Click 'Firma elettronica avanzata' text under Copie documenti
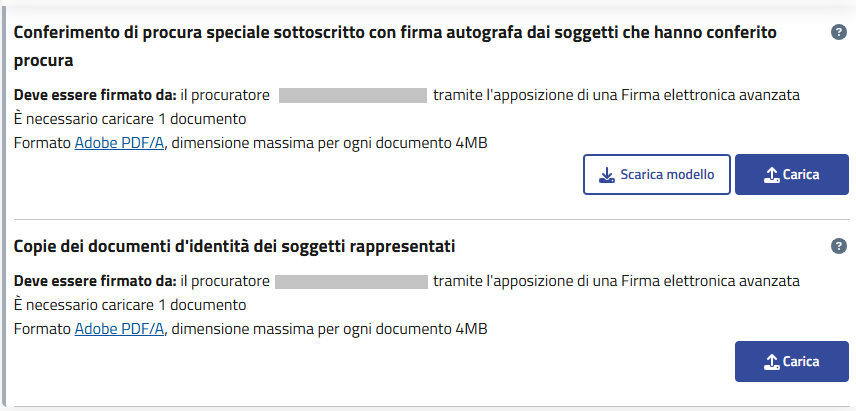 point(713,282)
